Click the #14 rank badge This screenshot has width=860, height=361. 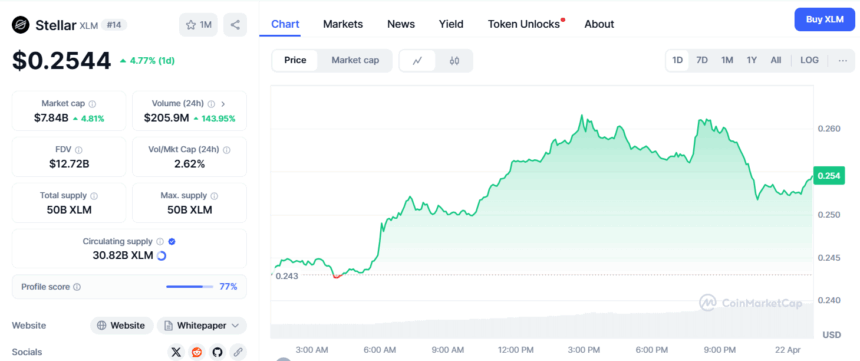click(x=115, y=25)
